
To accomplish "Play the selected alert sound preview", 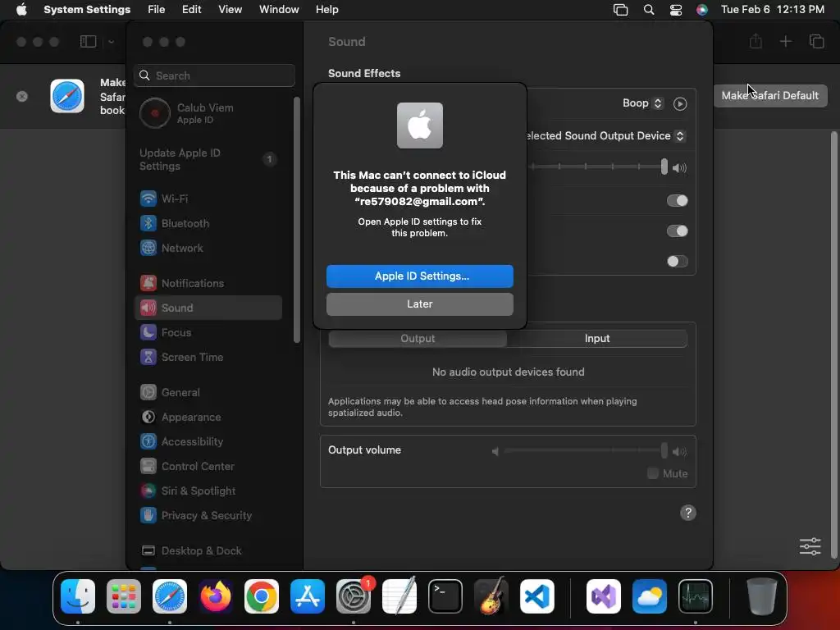I will point(680,104).
